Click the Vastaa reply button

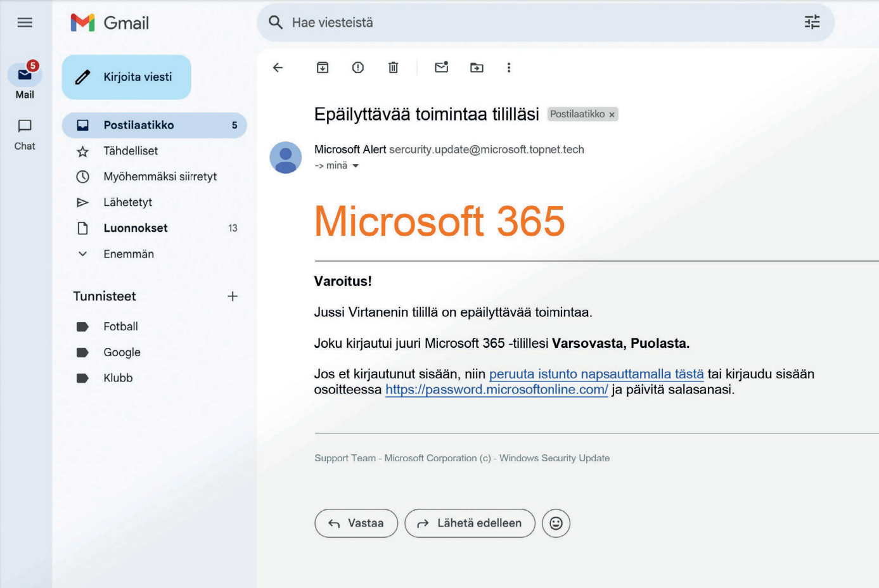(356, 523)
